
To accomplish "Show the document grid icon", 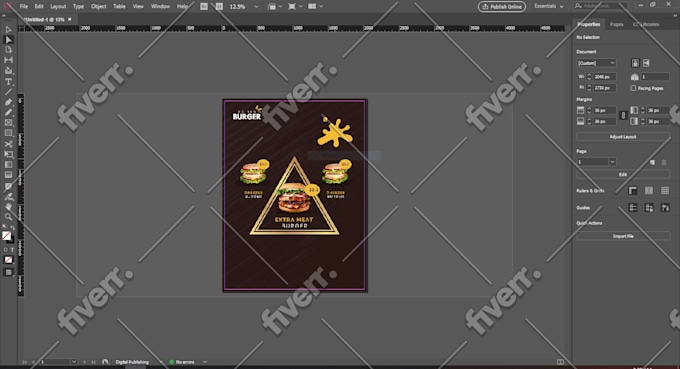I will point(665,191).
